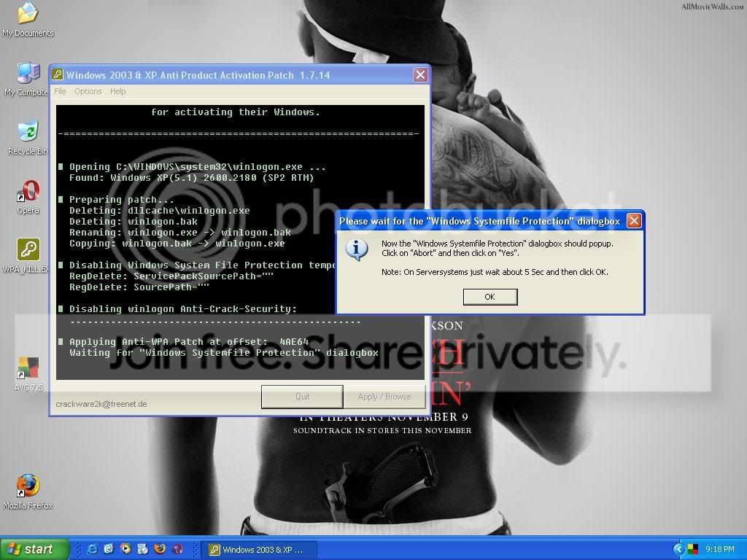Launch Internet Explorer from Quick Launch

click(92, 549)
